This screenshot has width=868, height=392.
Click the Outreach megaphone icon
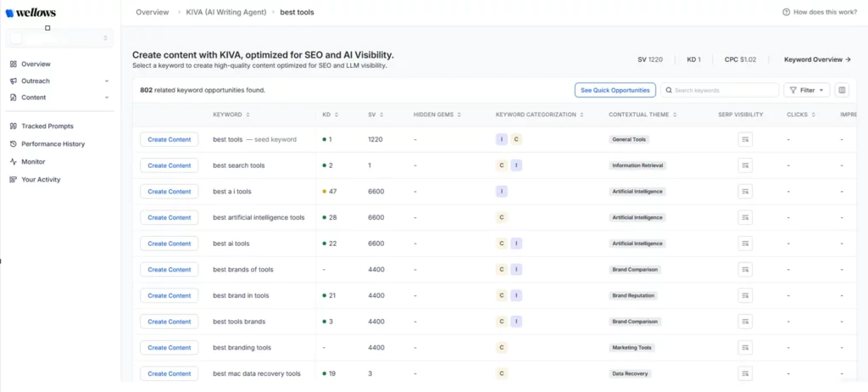(x=14, y=81)
